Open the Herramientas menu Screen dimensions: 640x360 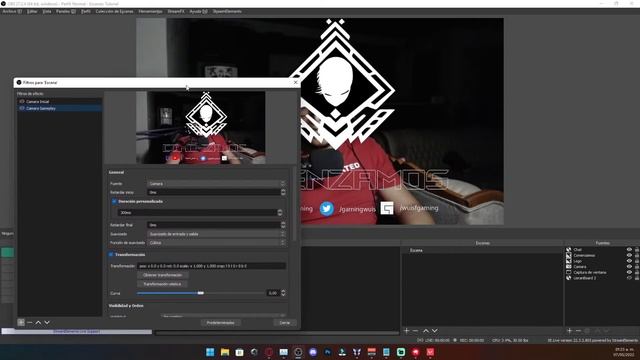(150, 11)
